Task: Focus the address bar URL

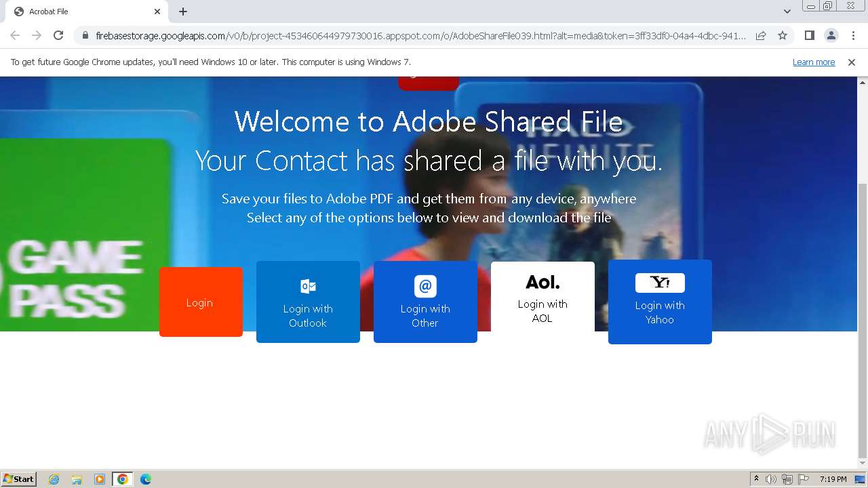Action: click(420, 36)
